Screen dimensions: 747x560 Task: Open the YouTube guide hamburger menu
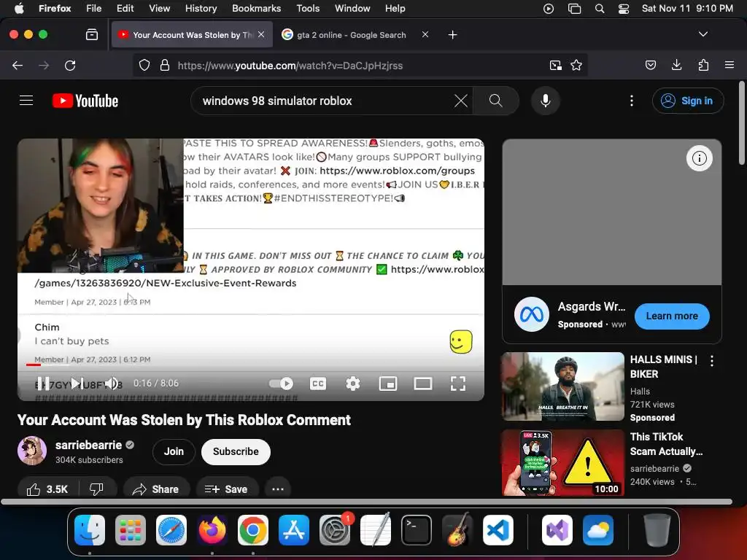(26, 101)
